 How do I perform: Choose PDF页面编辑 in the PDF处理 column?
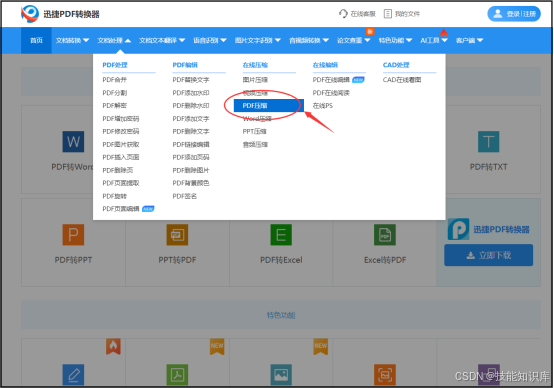coord(121,209)
